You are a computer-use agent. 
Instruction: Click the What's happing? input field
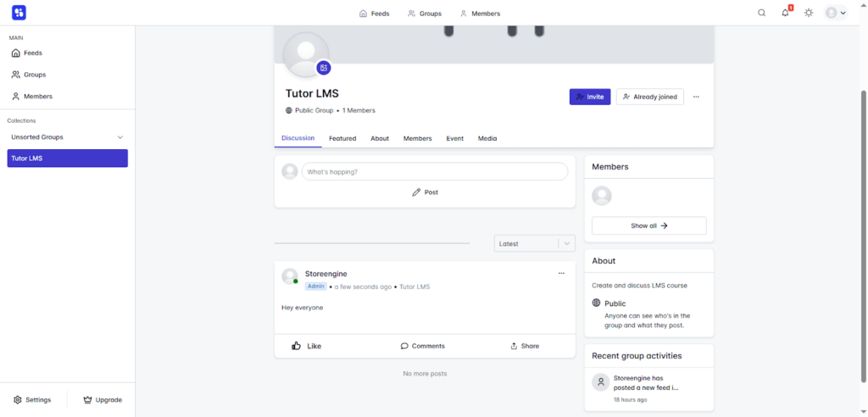click(x=435, y=172)
